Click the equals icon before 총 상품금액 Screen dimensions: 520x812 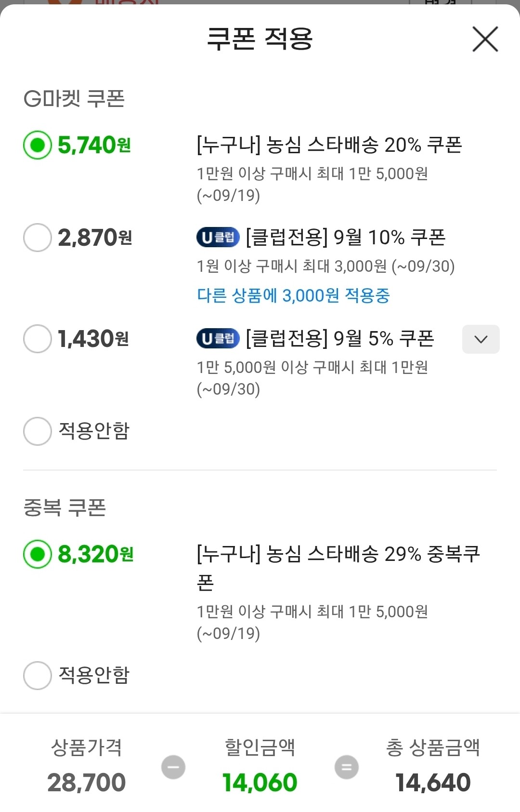pyautogui.click(x=347, y=767)
